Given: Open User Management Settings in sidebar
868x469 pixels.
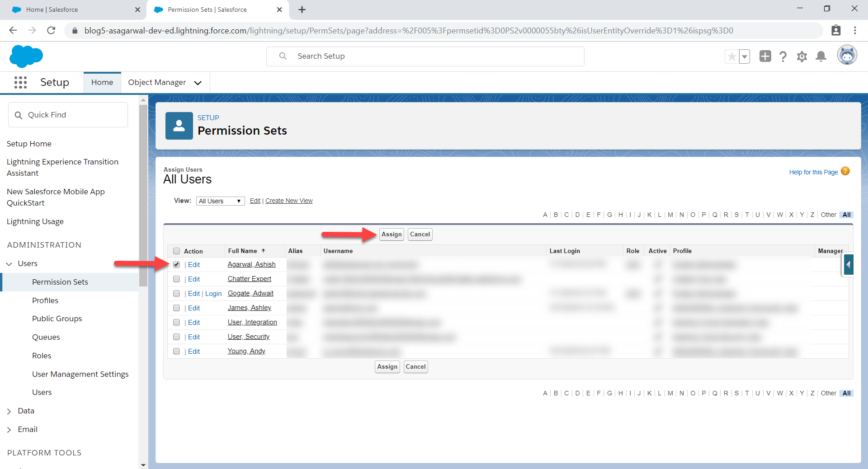Looking at the screenshot, I should coord(80,374).
